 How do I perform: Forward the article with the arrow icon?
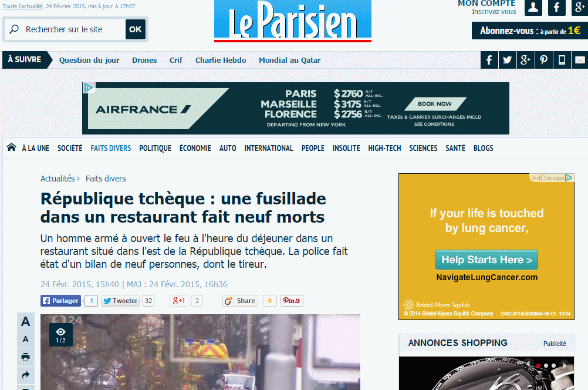(25, 375)
